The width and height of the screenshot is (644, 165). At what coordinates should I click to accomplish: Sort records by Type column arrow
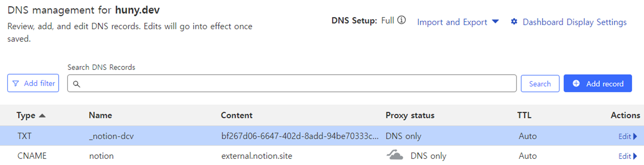click(42, 116)
